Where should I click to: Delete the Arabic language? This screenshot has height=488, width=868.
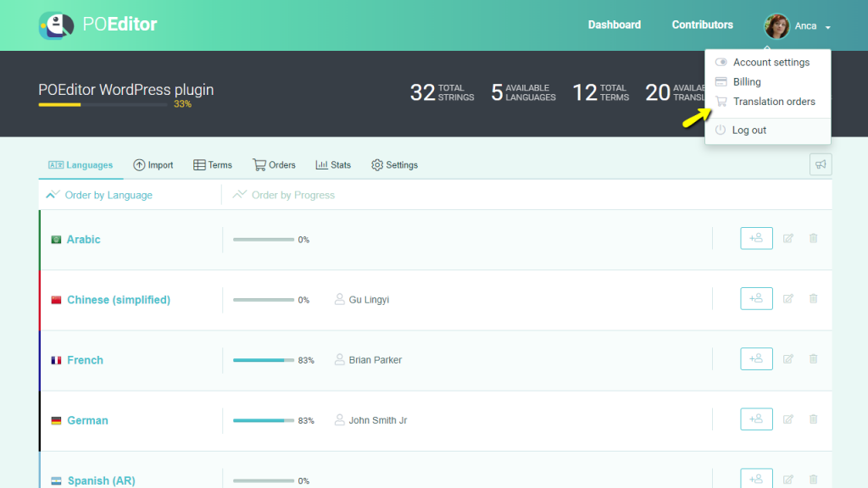click(813, 238)
